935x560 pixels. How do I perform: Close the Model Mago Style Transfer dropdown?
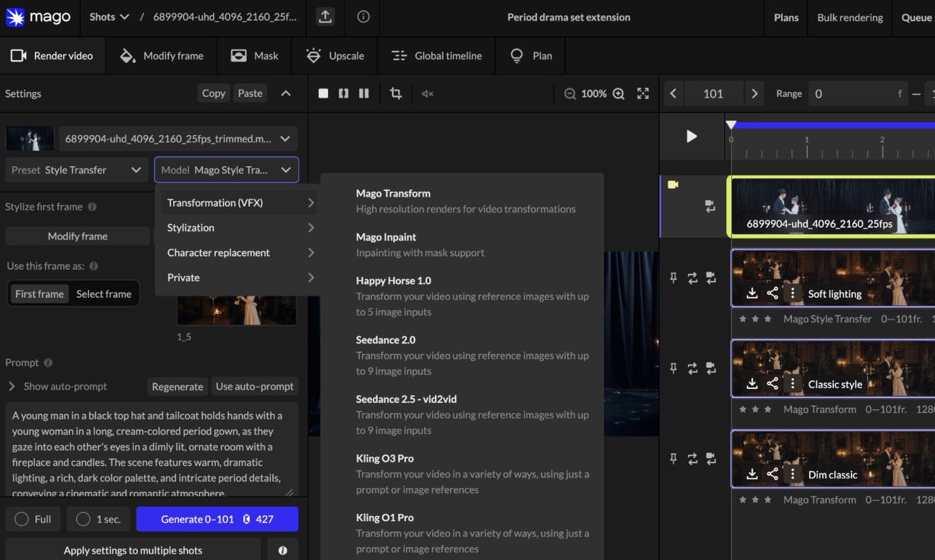coord(226,170)
